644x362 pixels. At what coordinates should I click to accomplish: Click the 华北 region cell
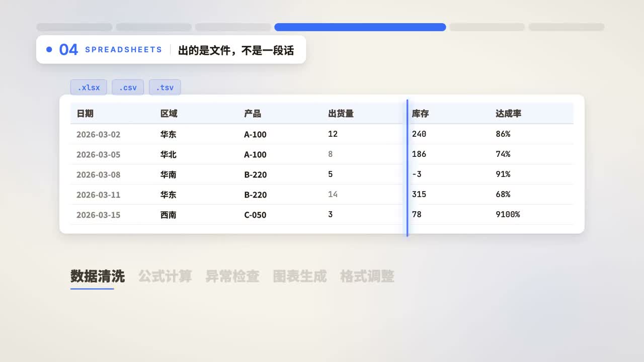click(169, 154)
